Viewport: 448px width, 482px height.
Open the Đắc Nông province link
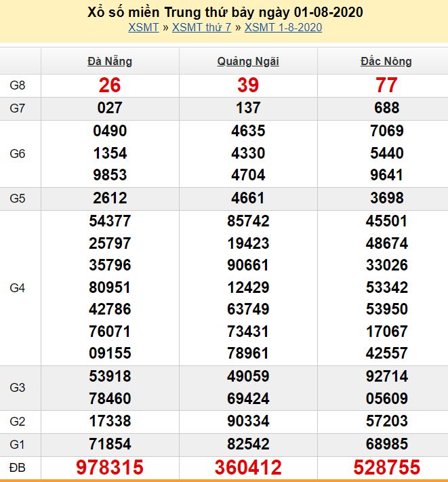pos(386,62)
